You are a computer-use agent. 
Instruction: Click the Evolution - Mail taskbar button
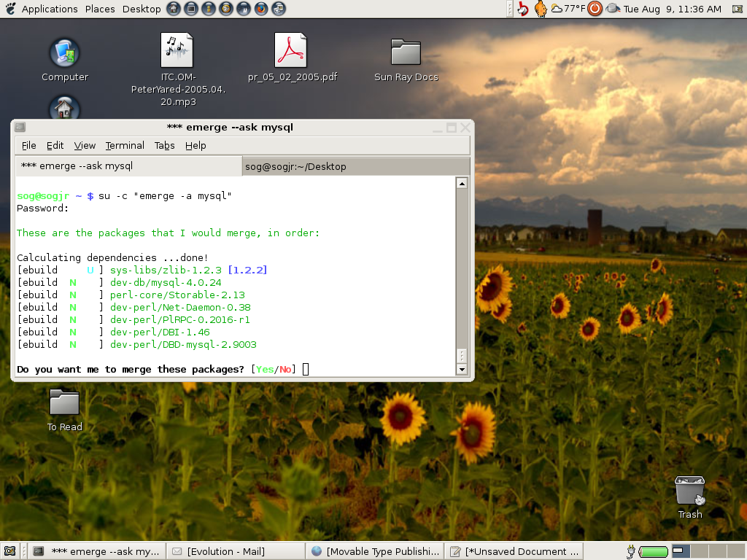point(235,551)
